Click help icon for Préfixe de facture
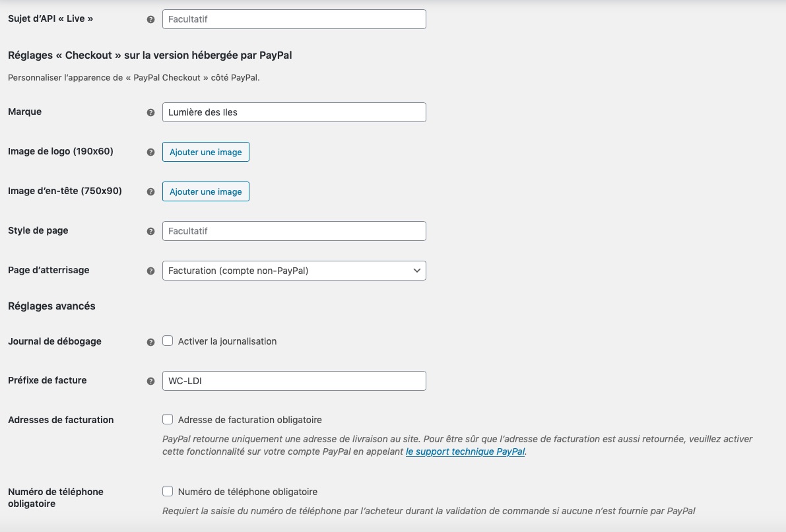Screen dimensions: 786x532 click(150, 381)
